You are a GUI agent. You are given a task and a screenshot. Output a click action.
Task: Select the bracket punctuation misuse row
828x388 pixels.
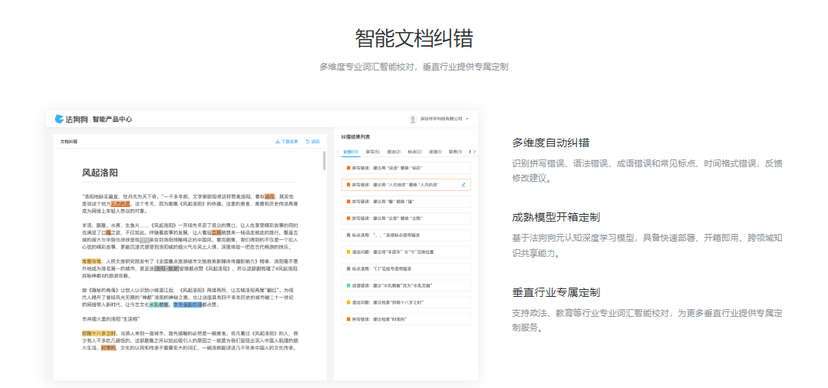coord(406,269)
